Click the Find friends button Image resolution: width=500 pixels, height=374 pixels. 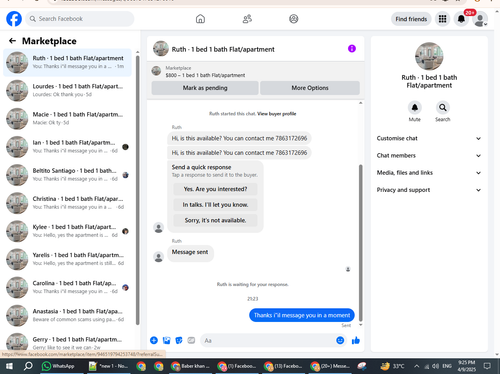click(x=411, y=19)
